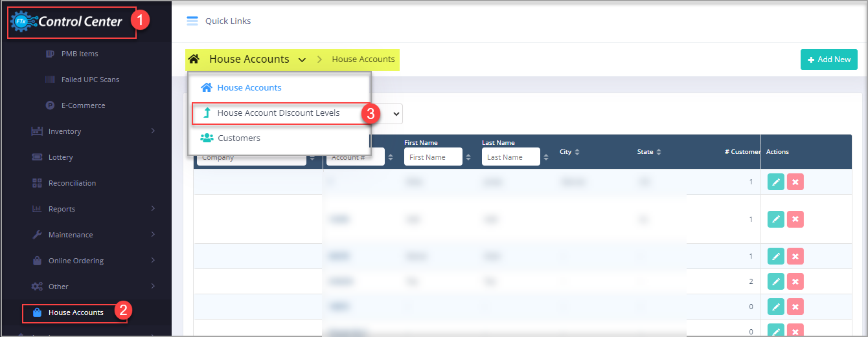Open the Lottery sidebar item

60,157
